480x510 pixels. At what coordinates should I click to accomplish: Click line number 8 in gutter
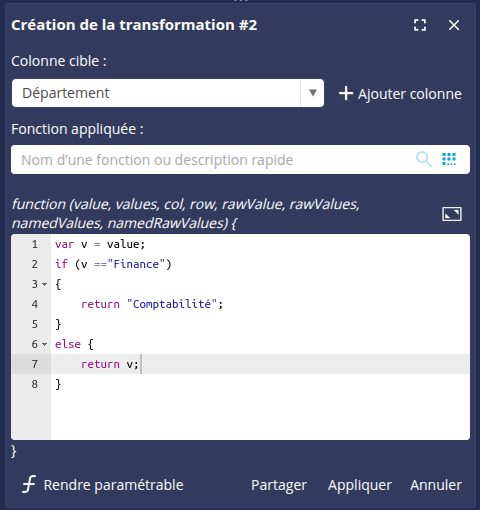[35, 384]
